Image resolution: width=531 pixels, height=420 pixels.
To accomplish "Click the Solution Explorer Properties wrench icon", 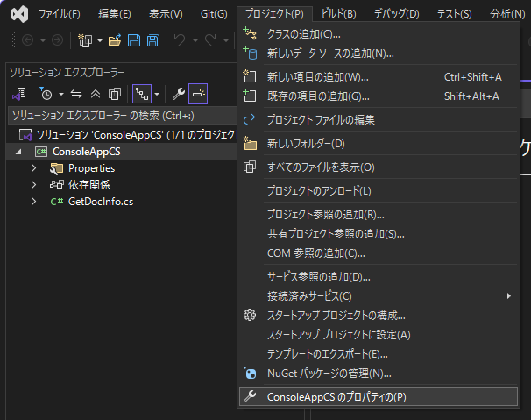I will click(x=178, y=94).
